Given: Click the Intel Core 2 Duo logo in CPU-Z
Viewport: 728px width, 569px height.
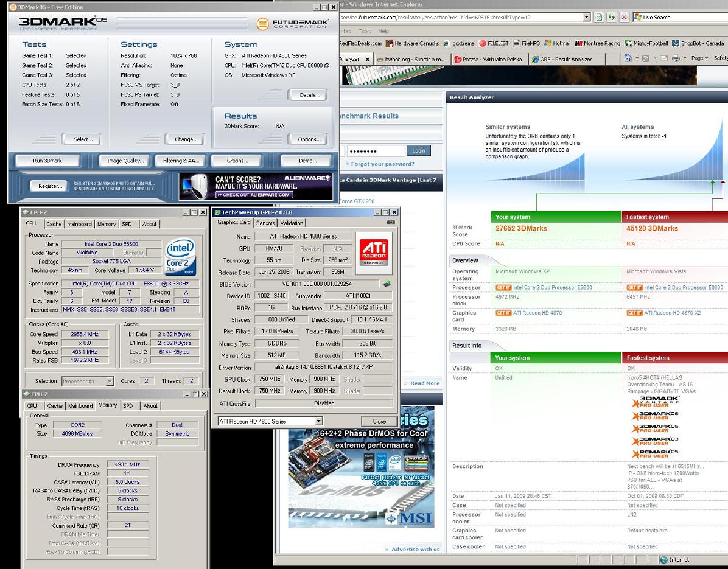Looking at the screenshot, I should point(180,257).
